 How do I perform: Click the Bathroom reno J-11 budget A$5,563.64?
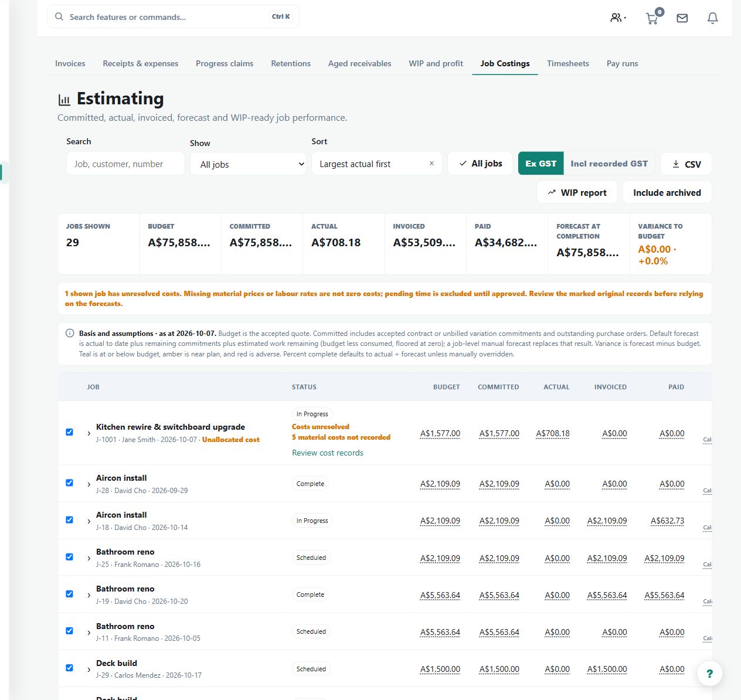click(440, 632)
